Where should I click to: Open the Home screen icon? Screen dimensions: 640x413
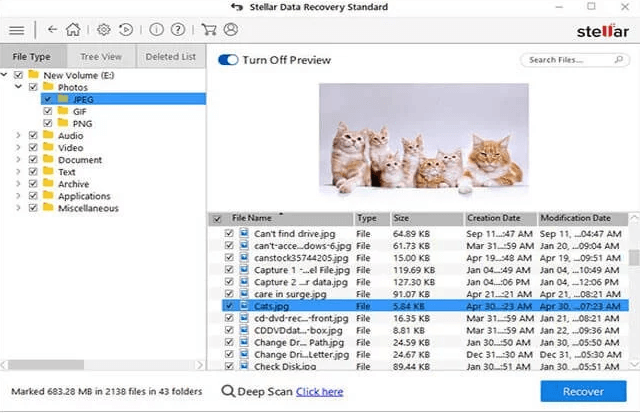click(x=73, y=29)
